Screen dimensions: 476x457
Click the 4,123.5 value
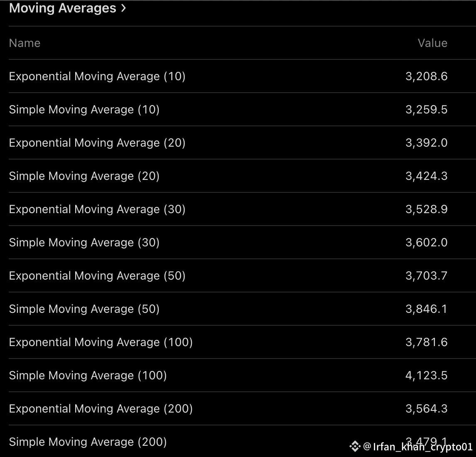point(426,376)
